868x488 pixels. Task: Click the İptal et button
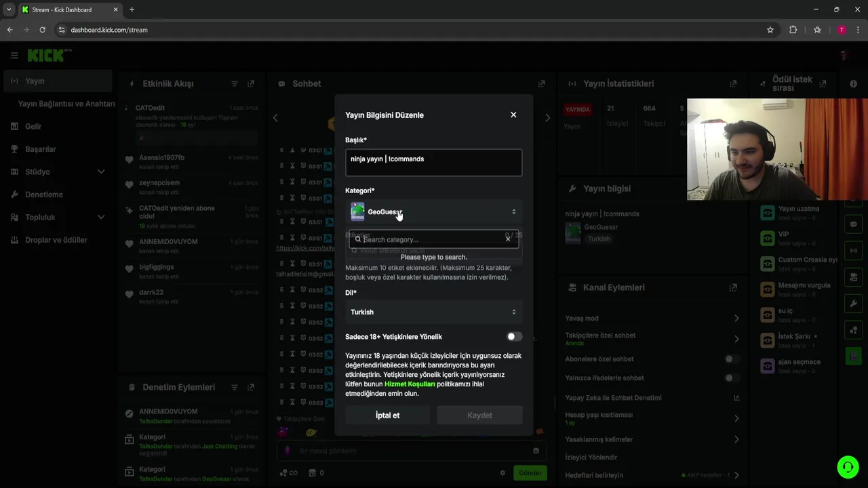[387, 415]
